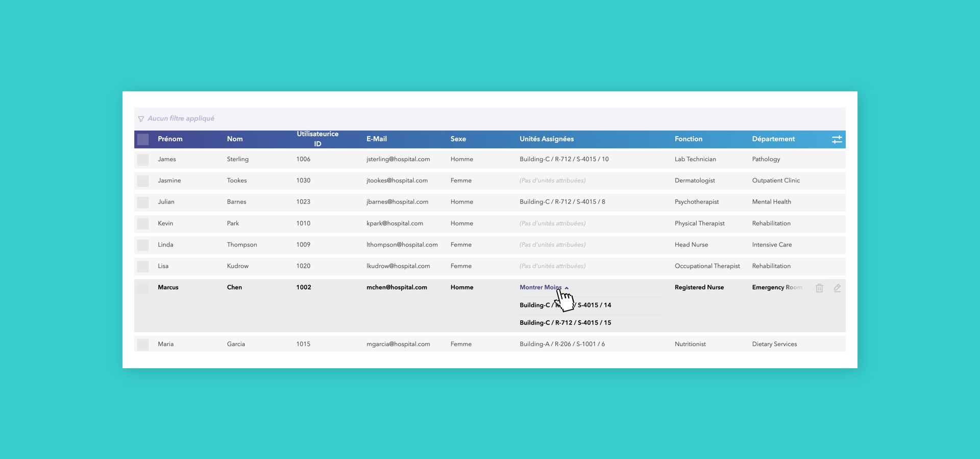Sort by the Prénom column header

pos(170,139)
